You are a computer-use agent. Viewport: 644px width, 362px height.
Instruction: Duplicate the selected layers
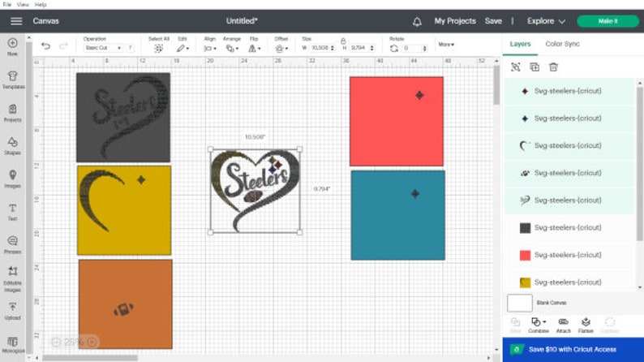pos(535,67)
